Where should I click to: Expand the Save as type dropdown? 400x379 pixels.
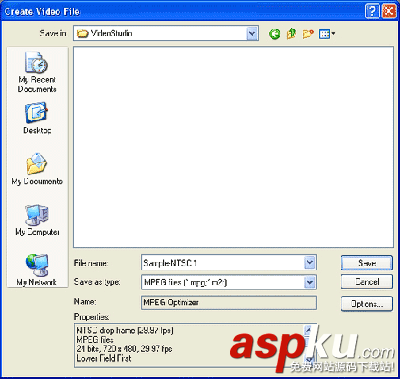[x=310, y=282]
